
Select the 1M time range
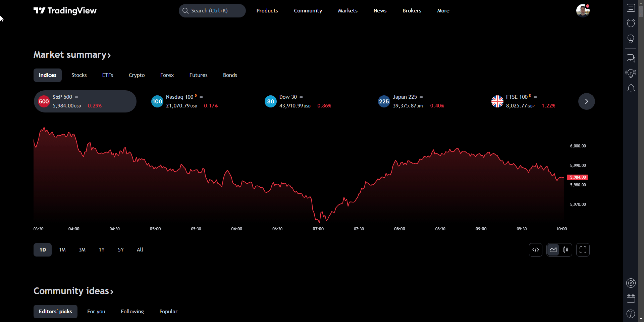click(x=62, y=250)
